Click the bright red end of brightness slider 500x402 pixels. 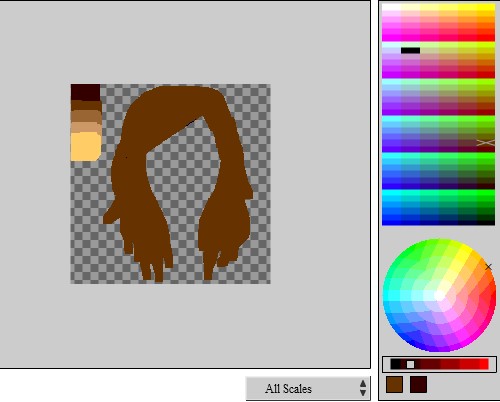click(484, 364)
